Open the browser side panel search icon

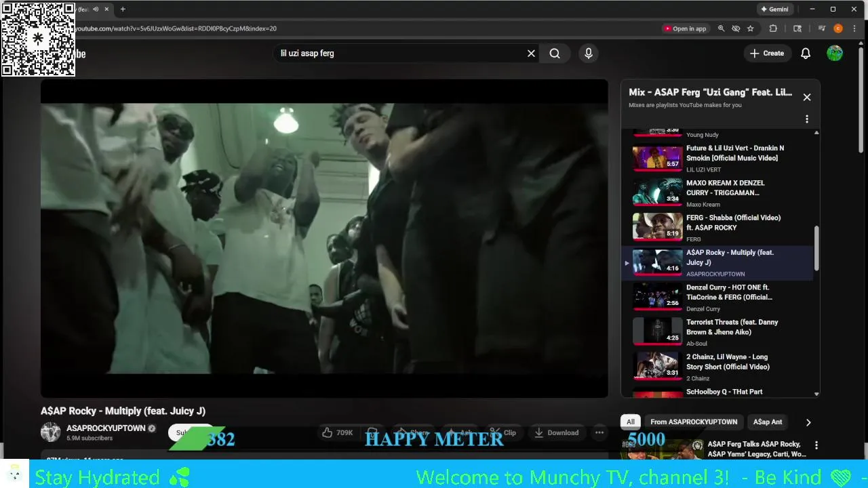point(797,28)
